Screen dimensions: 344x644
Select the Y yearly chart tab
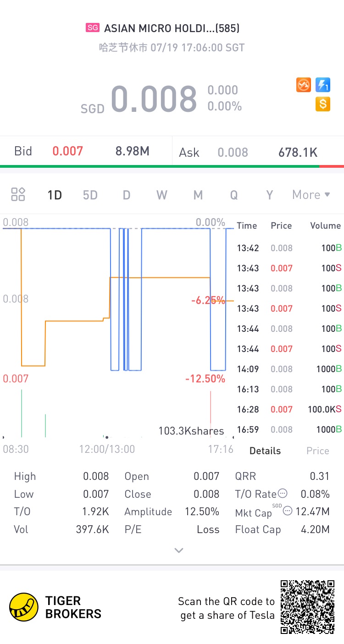pyautogui.click(x=270, y=195)
